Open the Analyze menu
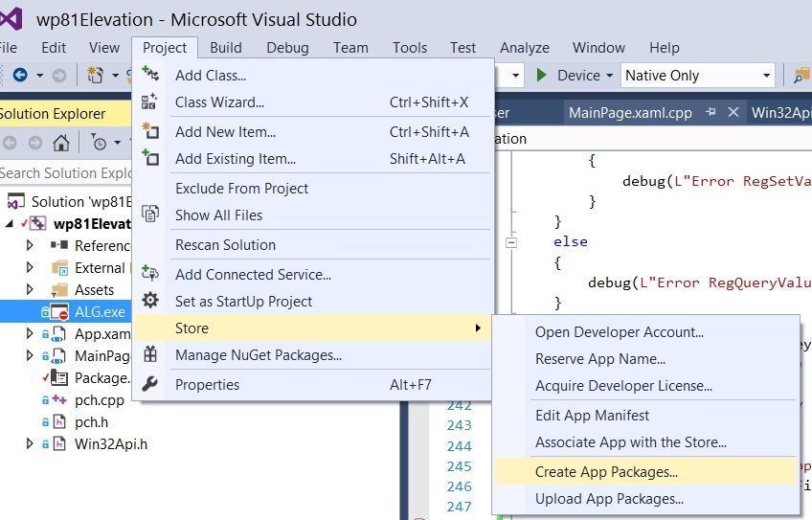 (x=525, y=48)
